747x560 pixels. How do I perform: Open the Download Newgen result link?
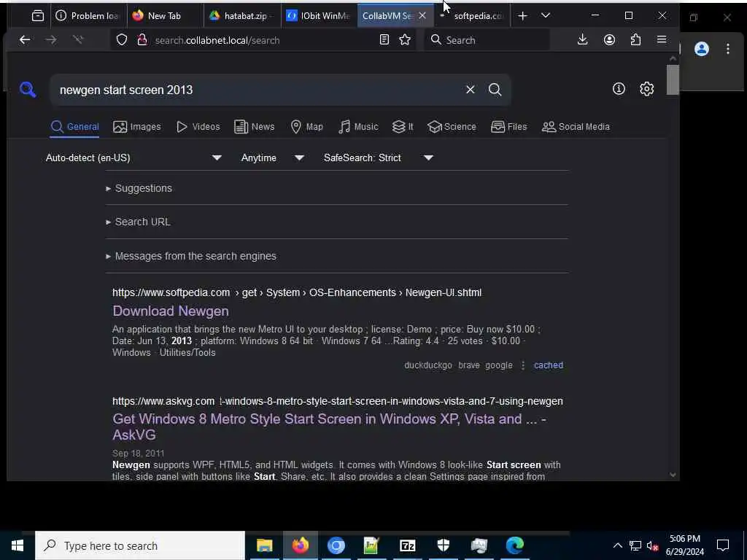171,311
